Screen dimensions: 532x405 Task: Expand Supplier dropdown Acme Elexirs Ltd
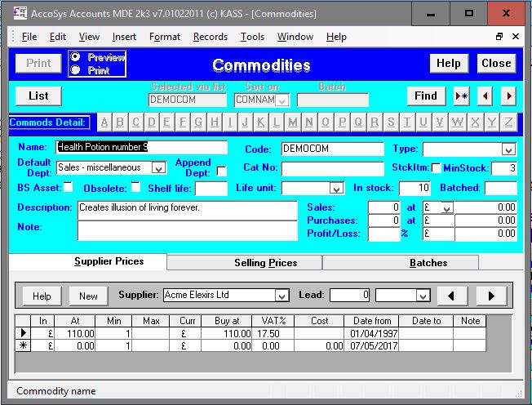coord(282,296)
